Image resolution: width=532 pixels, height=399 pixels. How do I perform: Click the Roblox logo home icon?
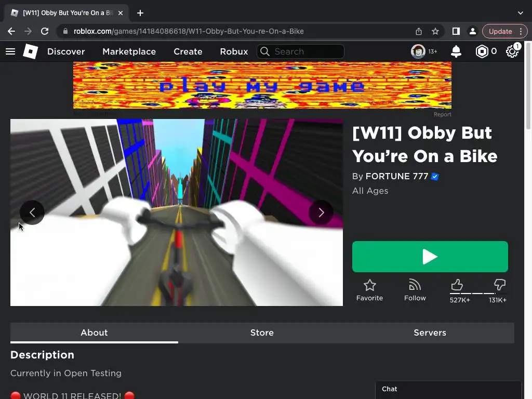point(30,51)
